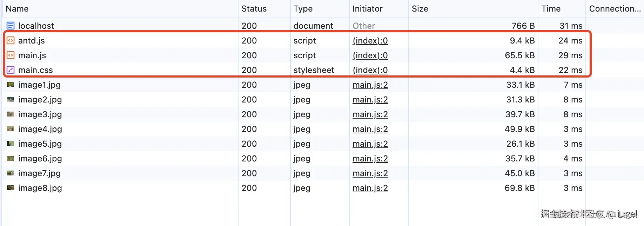Sort requests by the Name column header
Screen dimensions: 644x226
click(x=17, y=9)
